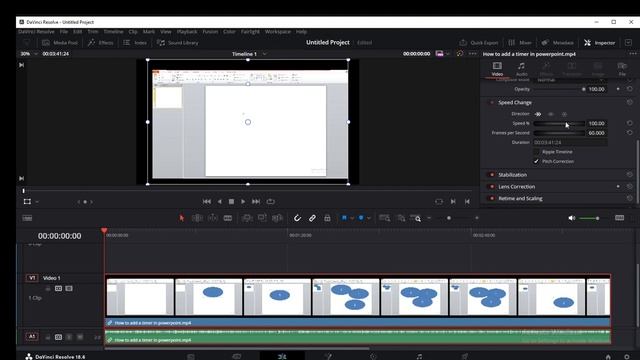
Task: Open the Timeline View Options icon
Action: click(x=27, y=218)
